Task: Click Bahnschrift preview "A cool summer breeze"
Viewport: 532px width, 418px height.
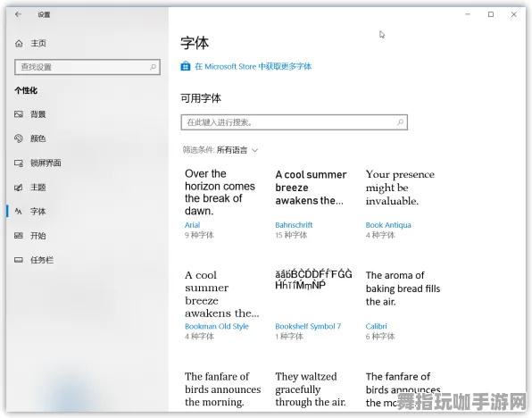Action: click(x=311, y=188)
